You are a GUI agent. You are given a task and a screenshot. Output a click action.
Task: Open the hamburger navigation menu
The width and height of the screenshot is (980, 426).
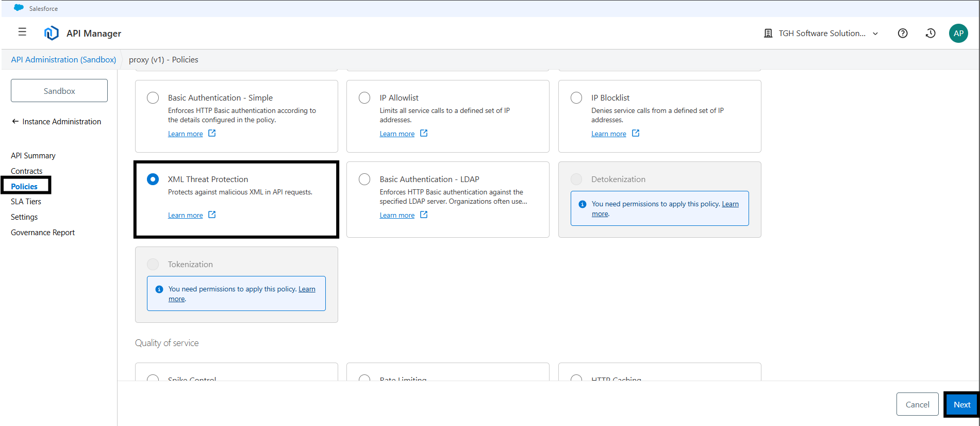(x=22, y=32)
